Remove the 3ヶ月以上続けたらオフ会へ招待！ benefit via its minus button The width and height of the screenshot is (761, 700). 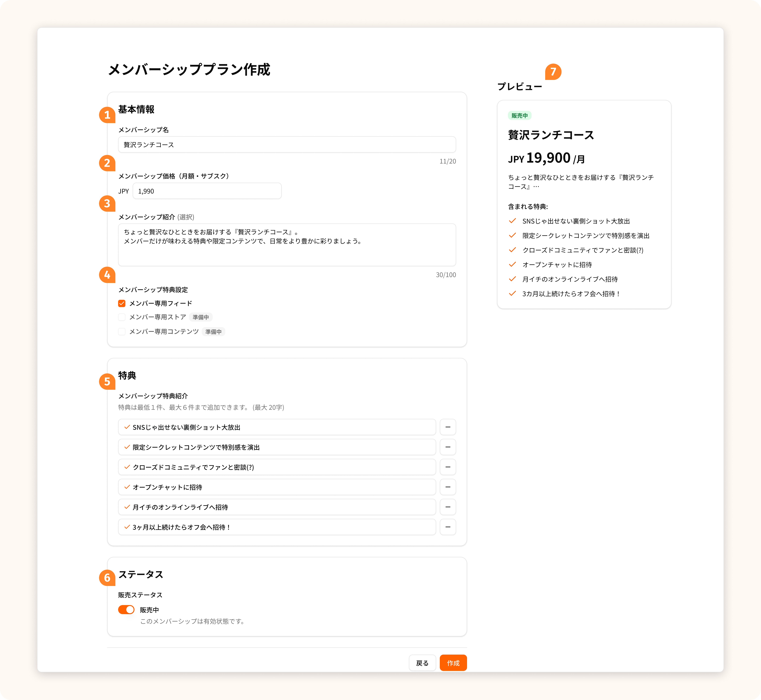(x=447, y=527)
